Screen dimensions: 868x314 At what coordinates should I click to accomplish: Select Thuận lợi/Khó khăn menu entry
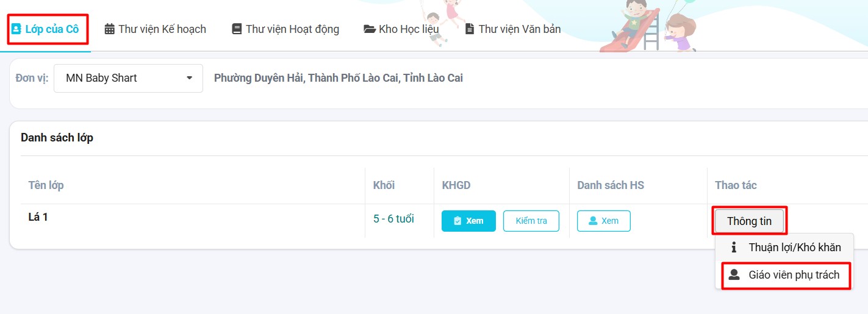pos(794,247)
